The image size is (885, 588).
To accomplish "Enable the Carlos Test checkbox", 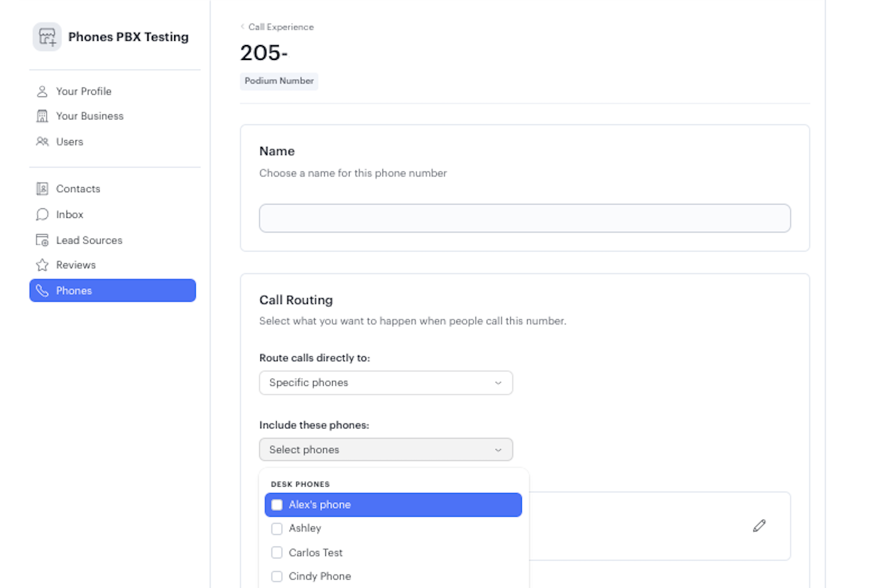I will [277, 553].
